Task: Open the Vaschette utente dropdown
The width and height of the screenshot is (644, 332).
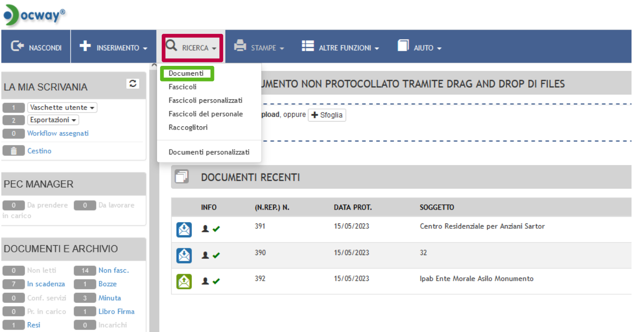Action: 62,108
